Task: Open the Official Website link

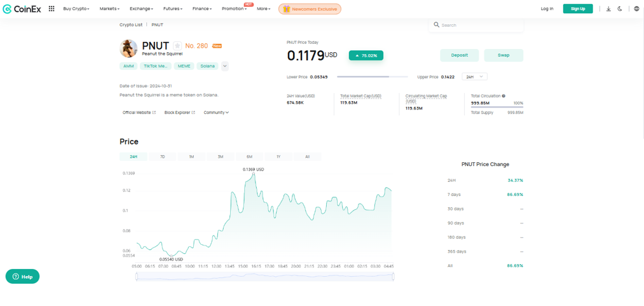Action: click(139, 113)
